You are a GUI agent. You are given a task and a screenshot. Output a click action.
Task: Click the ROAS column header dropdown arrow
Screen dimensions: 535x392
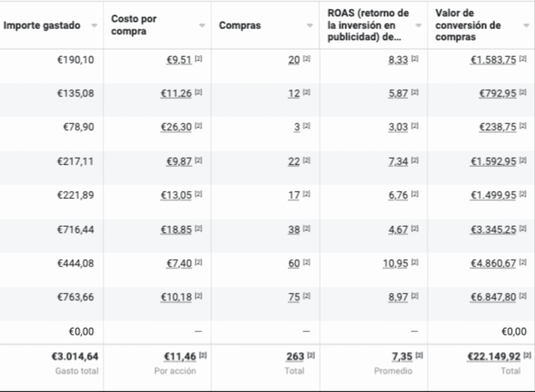418,26
